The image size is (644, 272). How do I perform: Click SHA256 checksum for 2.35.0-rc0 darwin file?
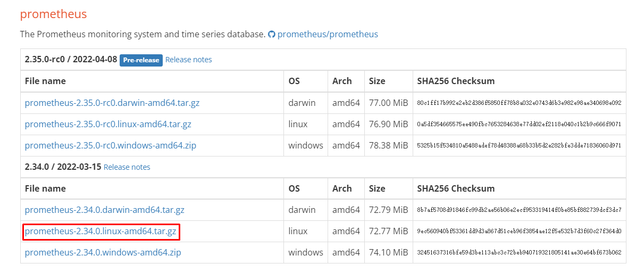point(519,103)
